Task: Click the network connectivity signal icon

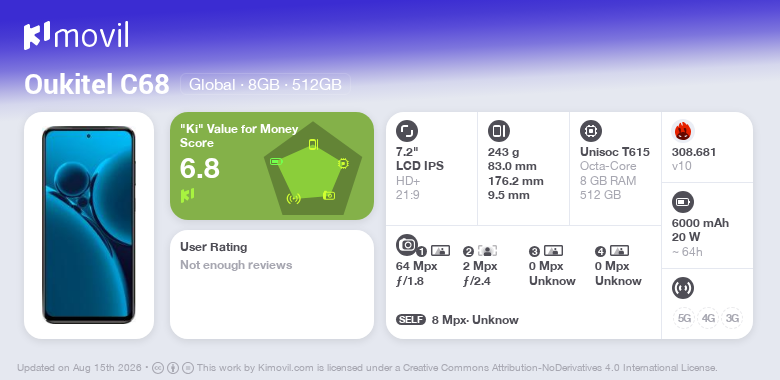Action: pyautogui.click(x=683, y=288)
